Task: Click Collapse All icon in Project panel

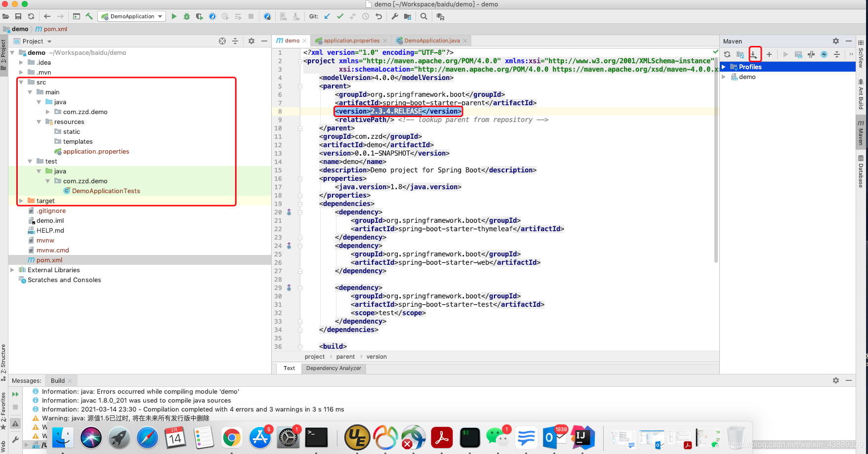Action: click(235, 41)
